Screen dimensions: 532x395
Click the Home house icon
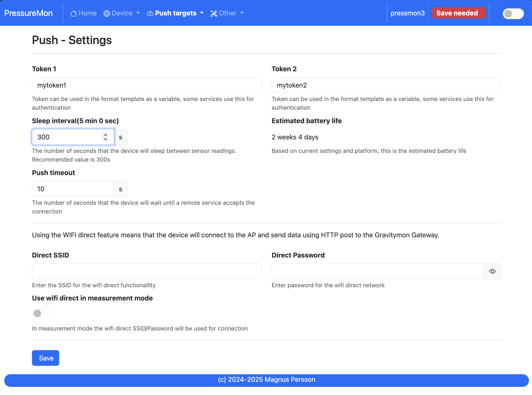click(73, 13)
